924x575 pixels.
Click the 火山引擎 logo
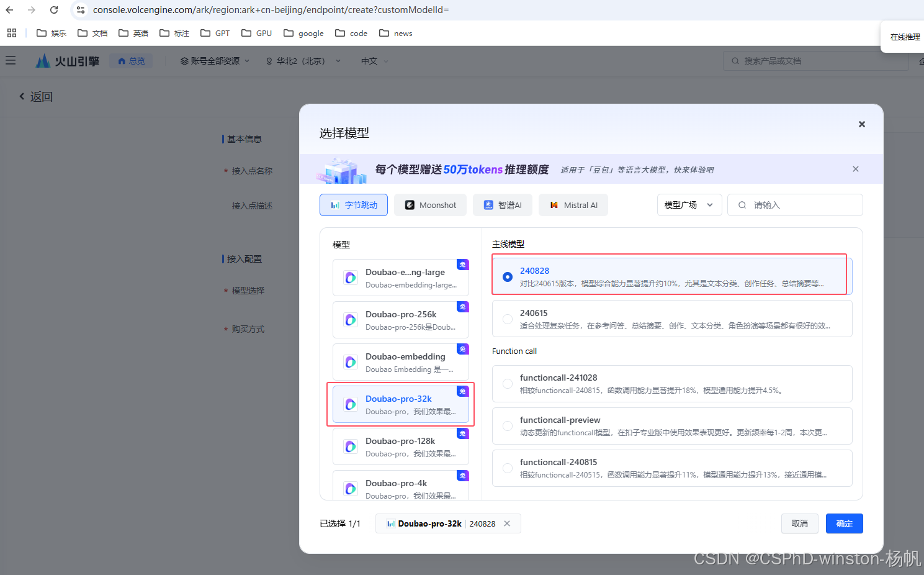click(x=68, y=61)
